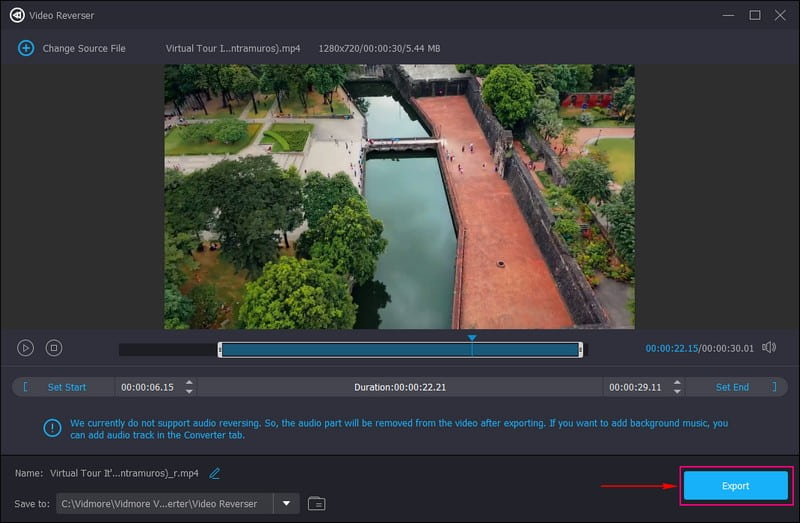Click the right trim handle on timeline

pos(580,349)
